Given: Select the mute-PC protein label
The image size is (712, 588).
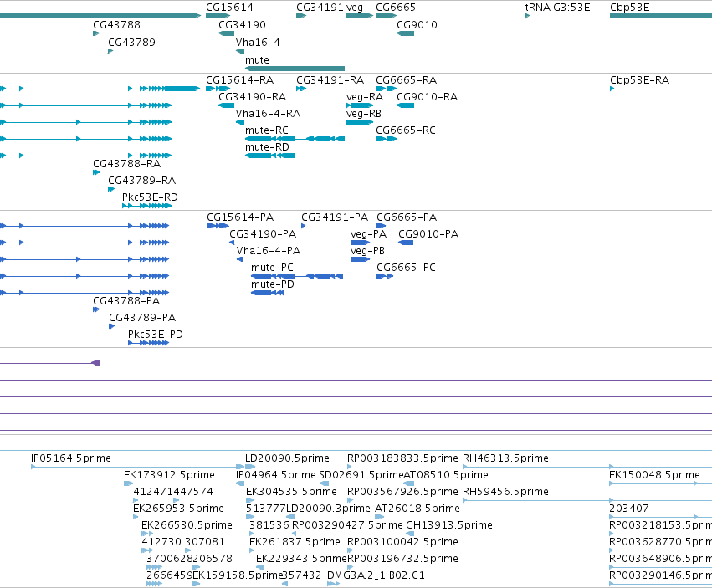Looking at the screenshot, I should click(272, 268).
